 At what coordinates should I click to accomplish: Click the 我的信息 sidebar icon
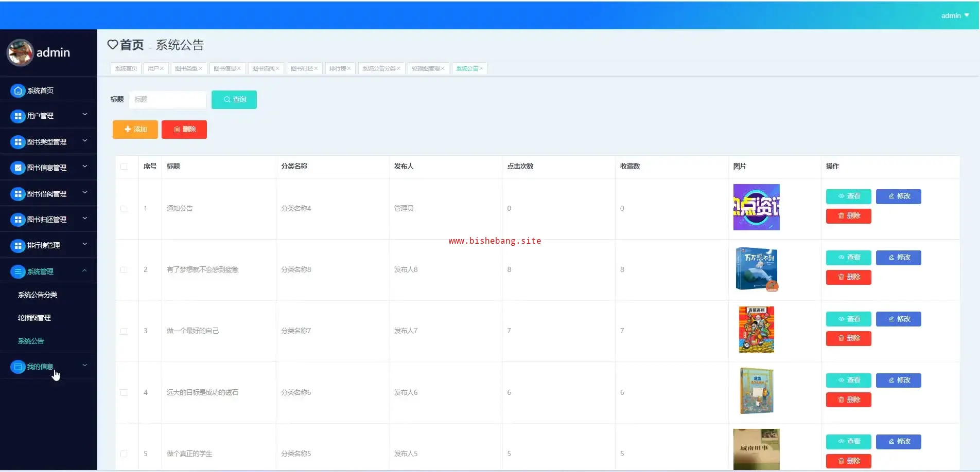[18, 367]
